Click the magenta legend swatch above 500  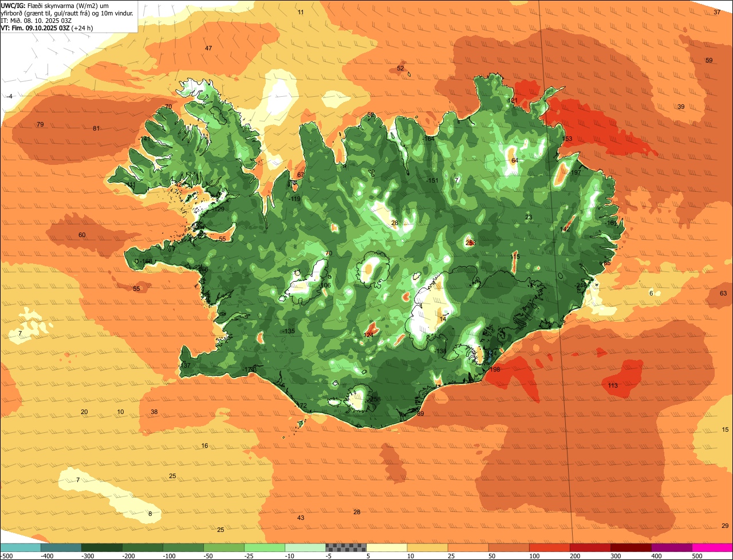tap(712, 547)
